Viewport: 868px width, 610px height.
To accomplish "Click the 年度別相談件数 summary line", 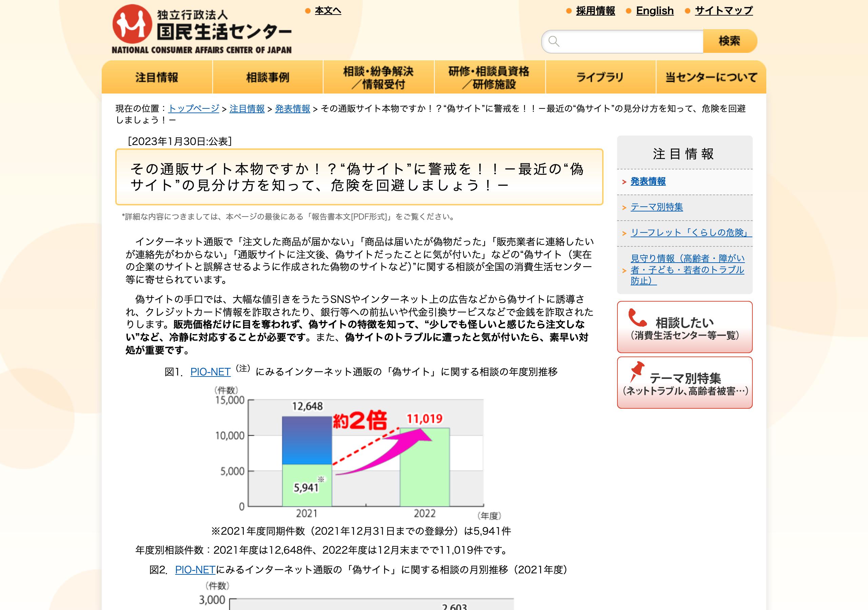I will pyautogui.click(x=322, y=550).
